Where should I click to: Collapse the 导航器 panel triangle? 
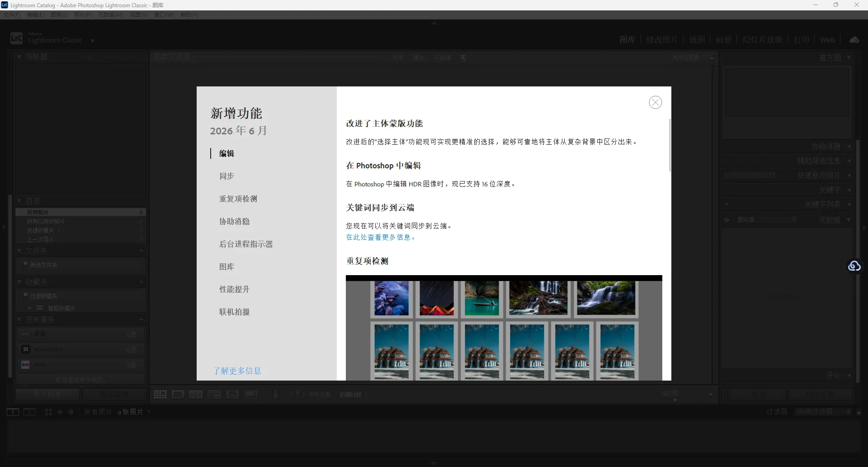coord(19,57)
